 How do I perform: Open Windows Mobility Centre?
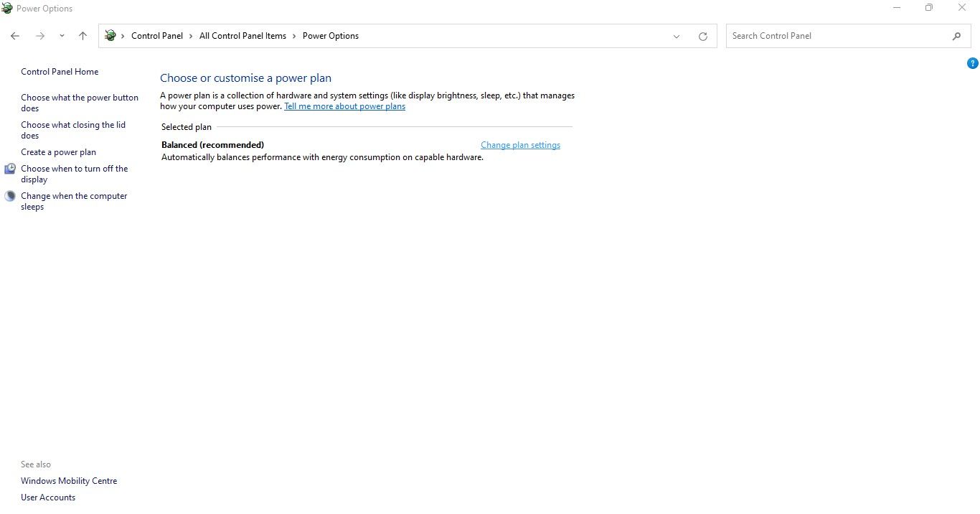[69, 481]
